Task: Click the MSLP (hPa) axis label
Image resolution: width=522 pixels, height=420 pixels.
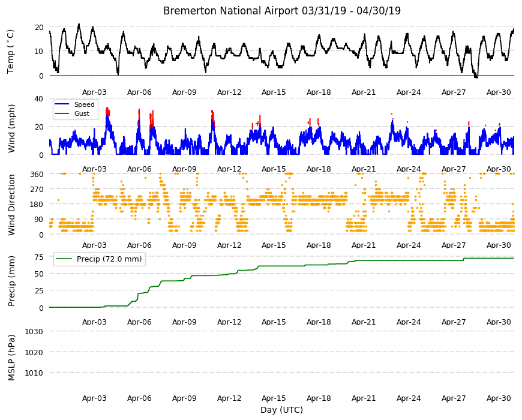Action: coord(11,358)
